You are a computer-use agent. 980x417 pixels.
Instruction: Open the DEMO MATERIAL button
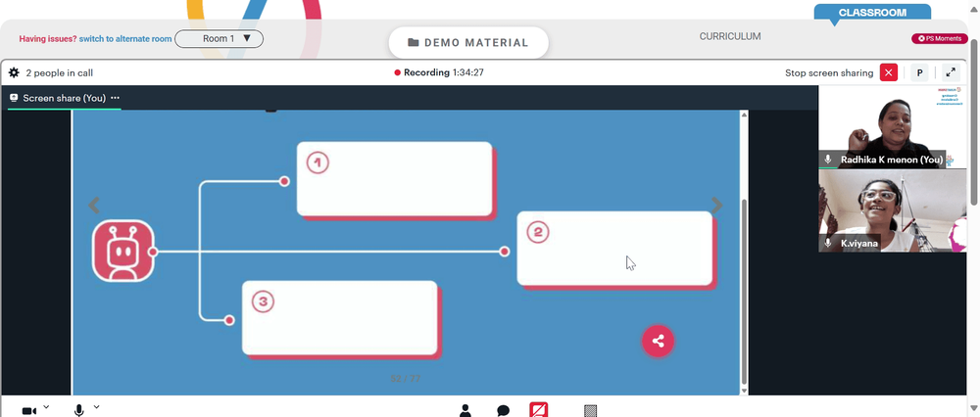468,42
